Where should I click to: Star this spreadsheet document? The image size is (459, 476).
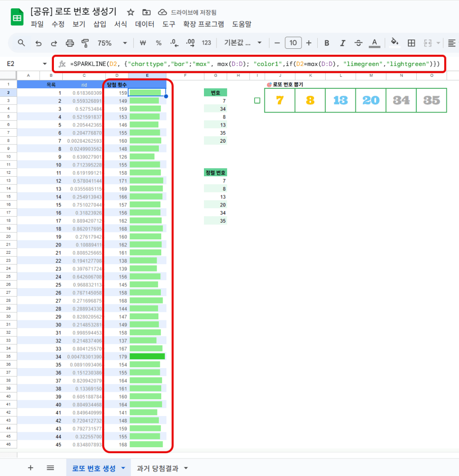pyautogui.click(x=131, y=12)
